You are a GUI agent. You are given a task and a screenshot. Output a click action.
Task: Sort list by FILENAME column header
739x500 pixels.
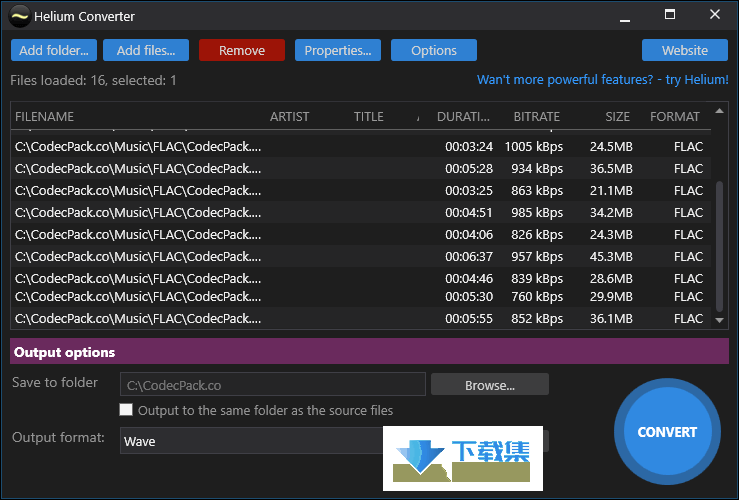pyautogui.click(x=44, y=116)
